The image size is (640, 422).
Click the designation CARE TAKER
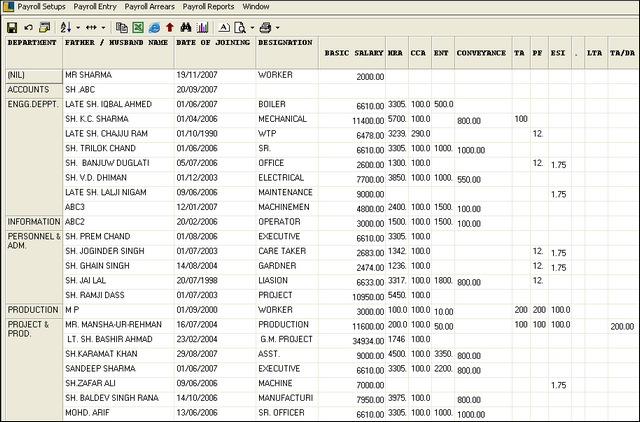pyautogui.click(x=282, y=251)
